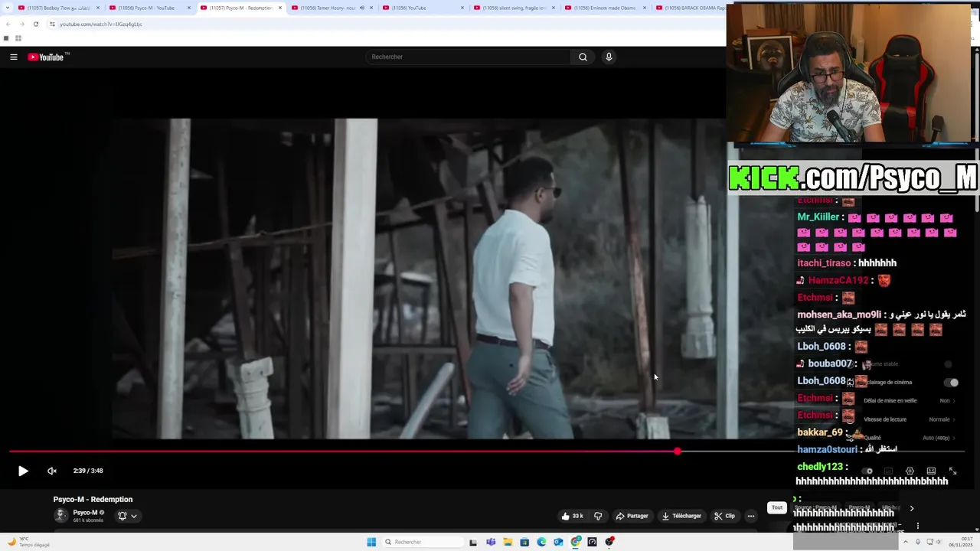Go back with the browser back arrow
Image resolution: width=980 pixels, height=551 pixels.
8,24
